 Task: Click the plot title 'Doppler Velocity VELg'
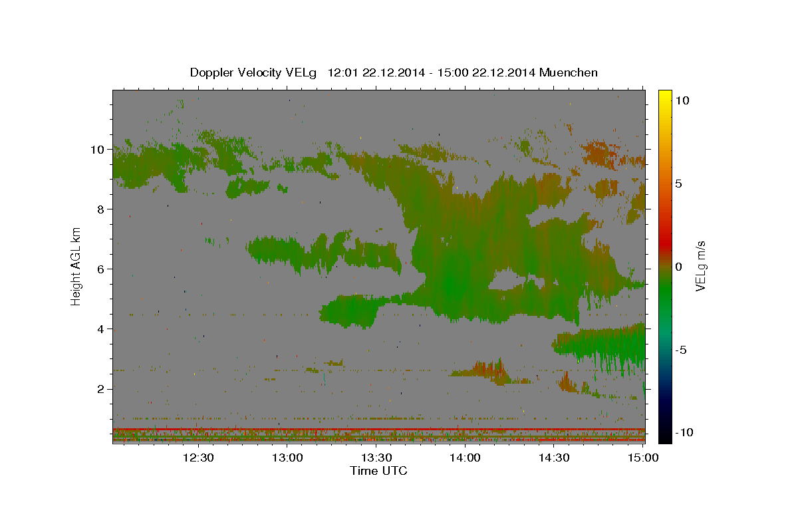pyautogui.click(x=255, y=72)
